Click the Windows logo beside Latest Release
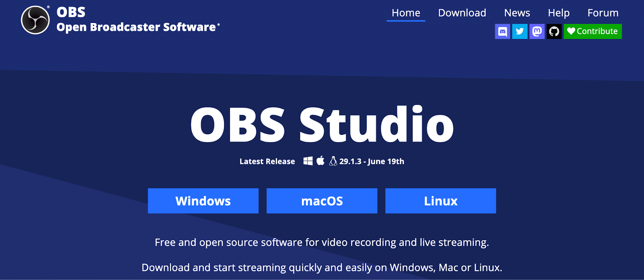 coord(308,161)
